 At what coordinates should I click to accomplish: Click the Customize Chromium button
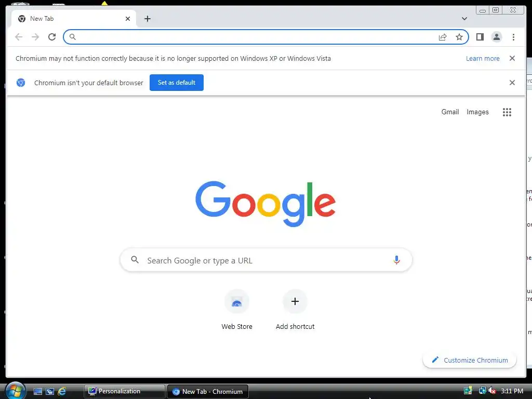tap(470, 360)
